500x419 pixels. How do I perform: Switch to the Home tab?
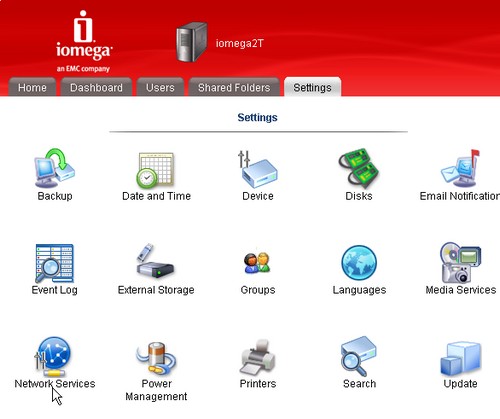point(32,87)
